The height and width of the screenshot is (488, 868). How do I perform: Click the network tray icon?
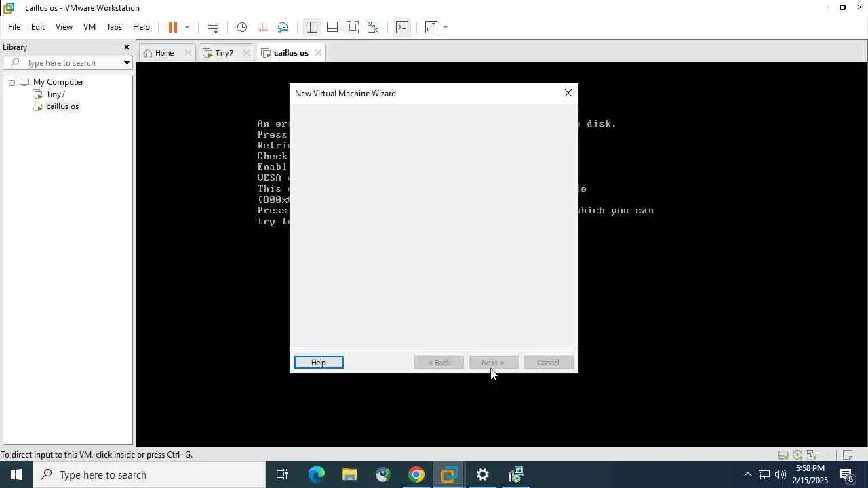[764, 474]
